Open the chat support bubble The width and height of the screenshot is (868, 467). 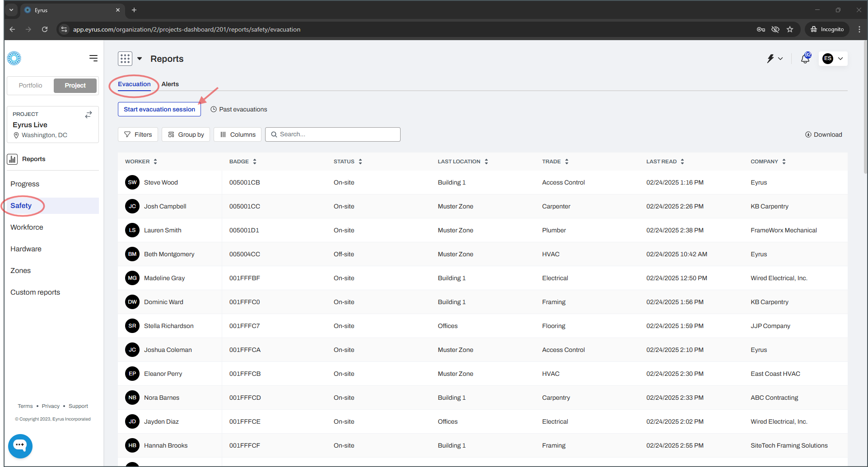coord(20,446)
